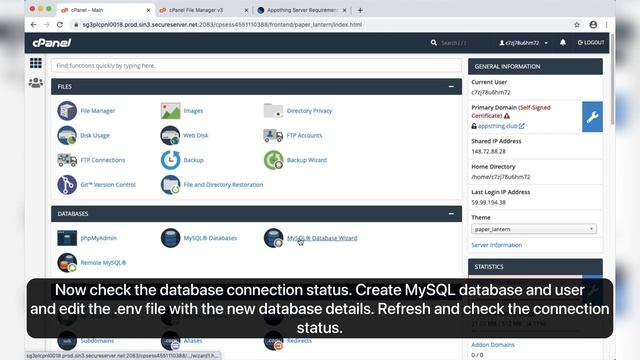
Task: Open the FTP Accounts icon
Action: click(x=273, y=136)
